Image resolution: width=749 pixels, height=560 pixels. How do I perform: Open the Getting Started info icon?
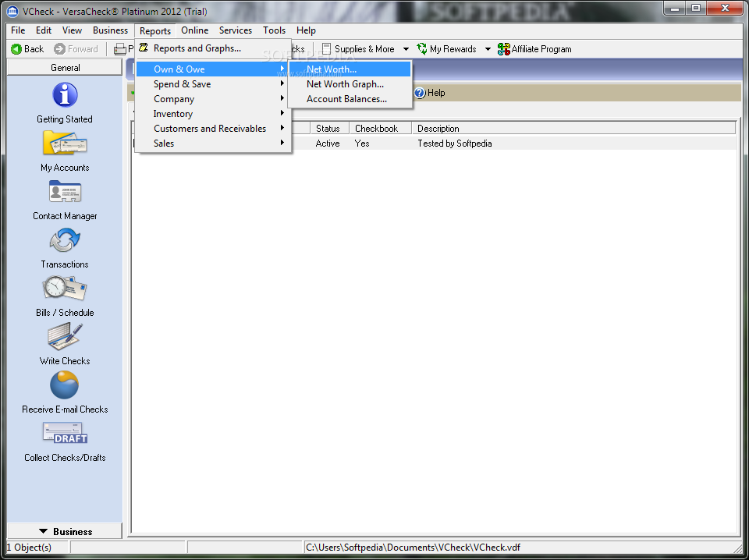coord(65,94)
